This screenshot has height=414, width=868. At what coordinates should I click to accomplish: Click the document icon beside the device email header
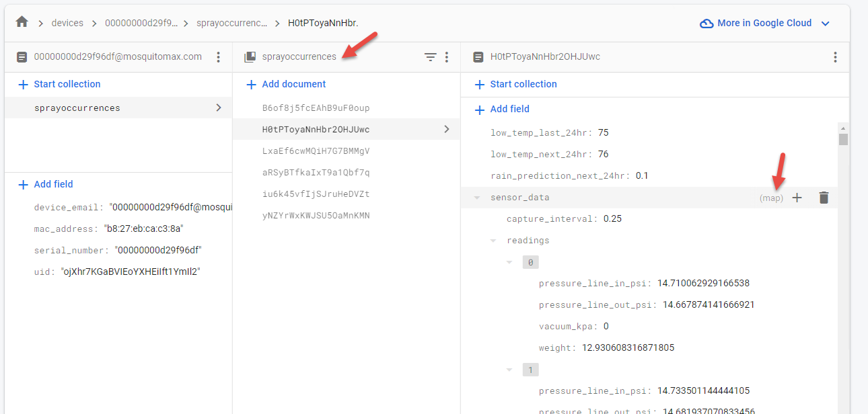tap(22, 57)
